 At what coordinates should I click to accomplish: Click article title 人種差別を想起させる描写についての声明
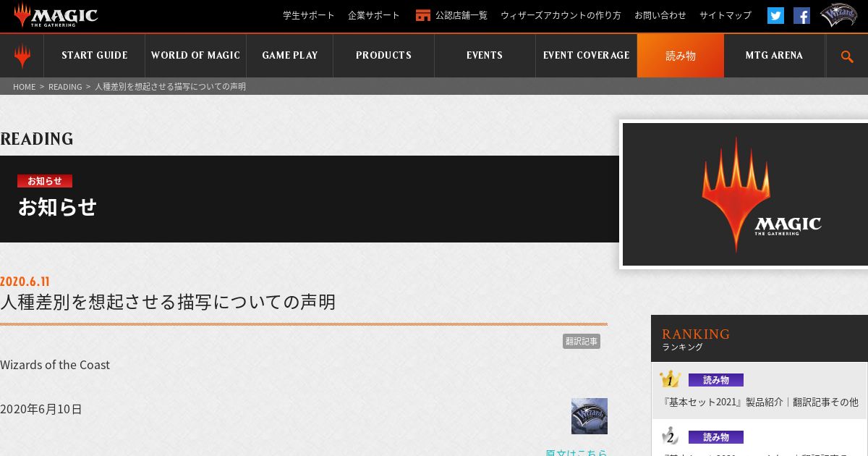[x=168, y=302]
